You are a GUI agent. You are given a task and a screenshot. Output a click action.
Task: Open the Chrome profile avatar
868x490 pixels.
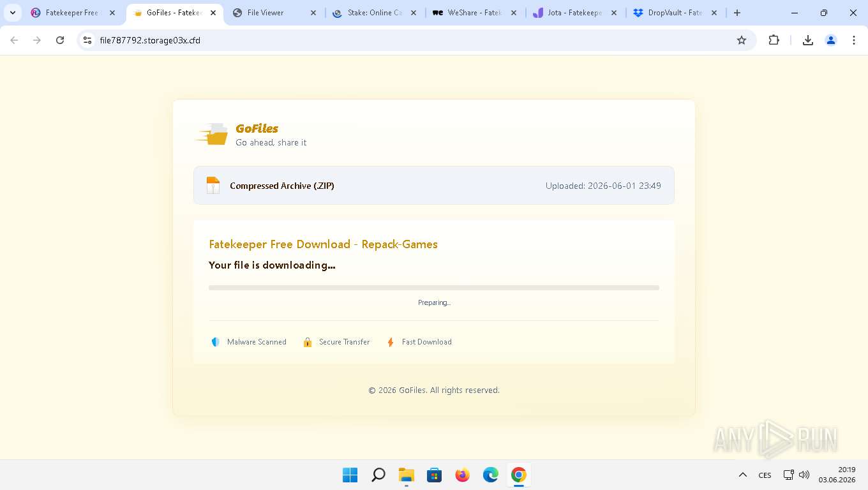(x=831, y=40)
